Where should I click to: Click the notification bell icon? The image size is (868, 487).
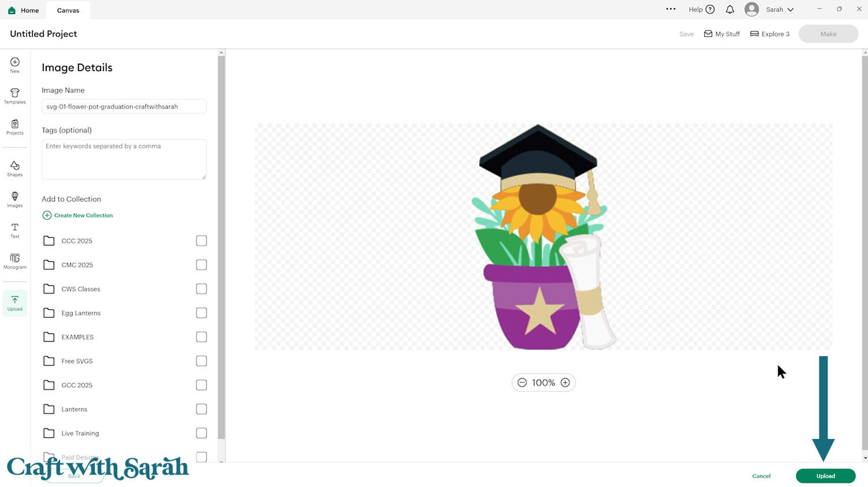[730, 9]
